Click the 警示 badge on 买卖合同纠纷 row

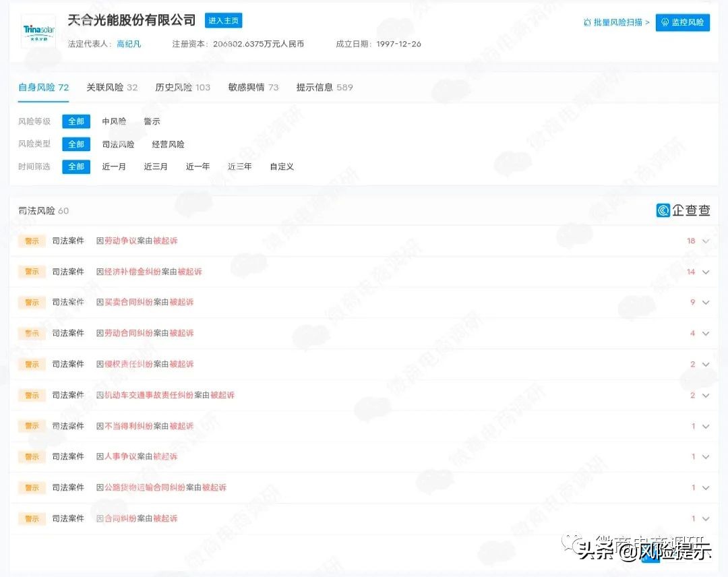(x=31, y=302)
